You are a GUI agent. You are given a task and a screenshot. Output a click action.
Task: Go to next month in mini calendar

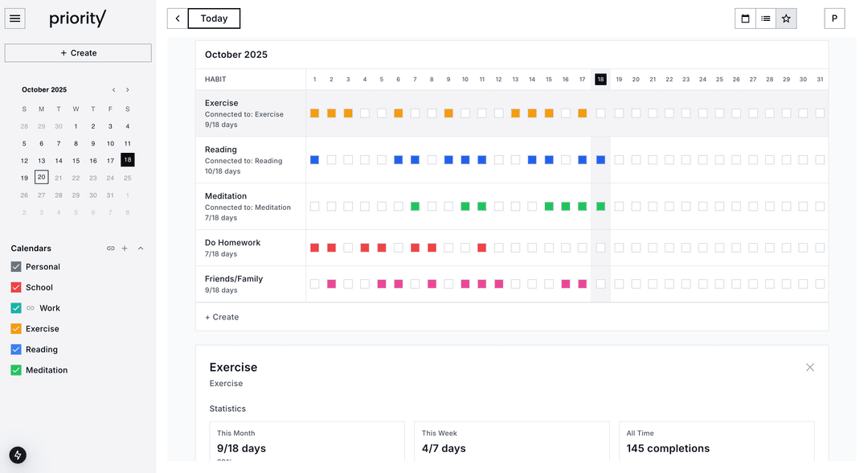point(127,90)
